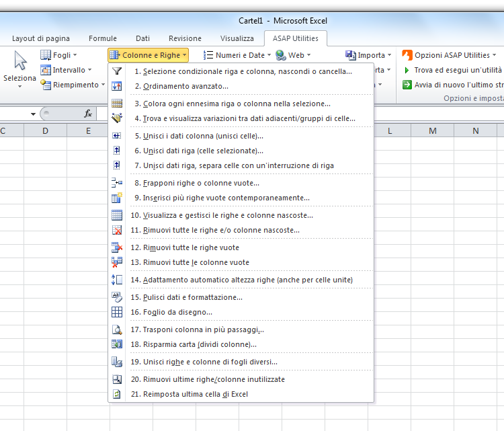This screenshot has height=431, width=504.
Task: Click Avvia di nuovo l'ultimo strumento
Action: 453,85
